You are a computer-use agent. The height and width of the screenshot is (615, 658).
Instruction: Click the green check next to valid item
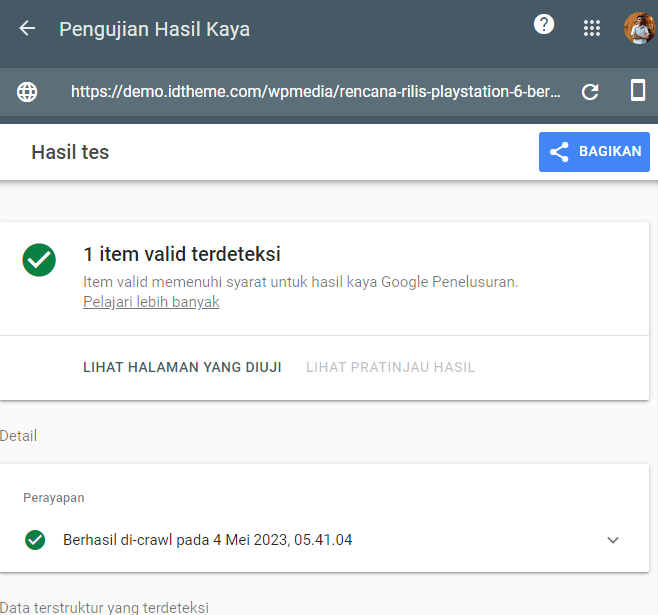(x=39, y=260)
